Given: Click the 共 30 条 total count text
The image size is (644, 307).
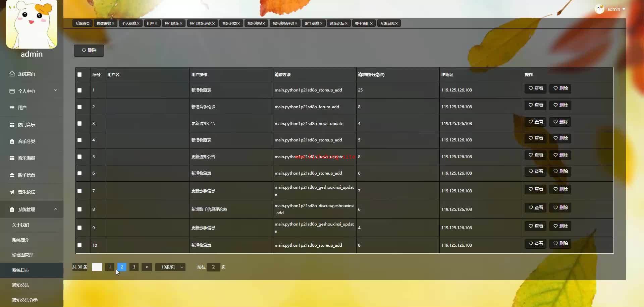Looking at the screenshot, I should pos(80,267).
